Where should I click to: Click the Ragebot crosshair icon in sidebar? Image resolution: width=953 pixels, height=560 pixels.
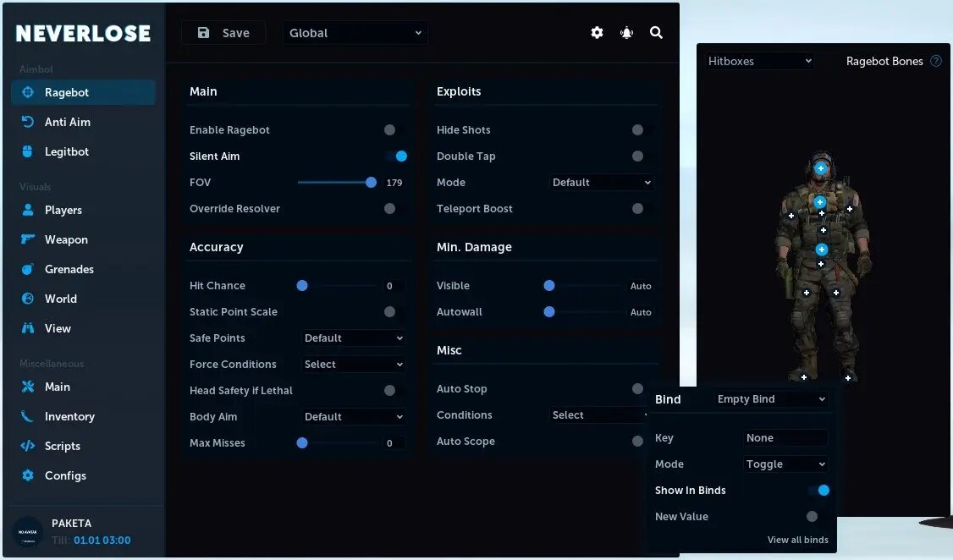coord(28,92)
